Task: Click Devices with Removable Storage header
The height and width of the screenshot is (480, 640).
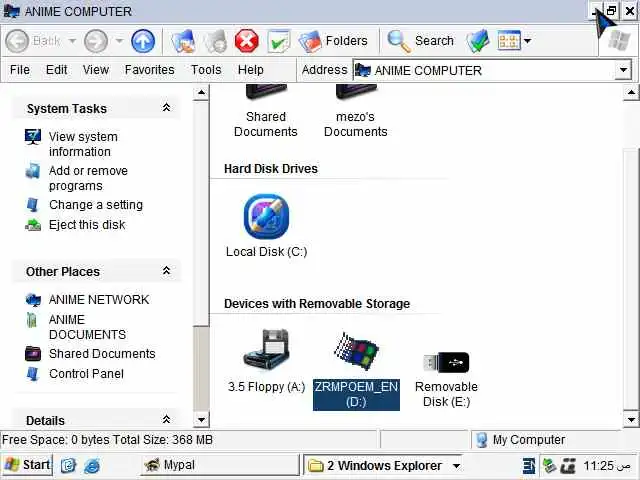Action: click(x=317, y=304)
